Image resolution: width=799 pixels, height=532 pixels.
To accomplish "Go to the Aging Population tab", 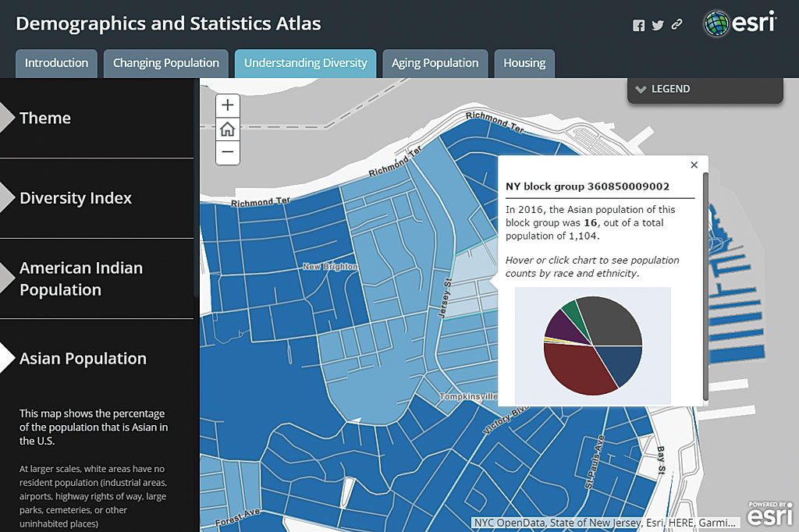I will pyautogui.click(x=435, y=63).
